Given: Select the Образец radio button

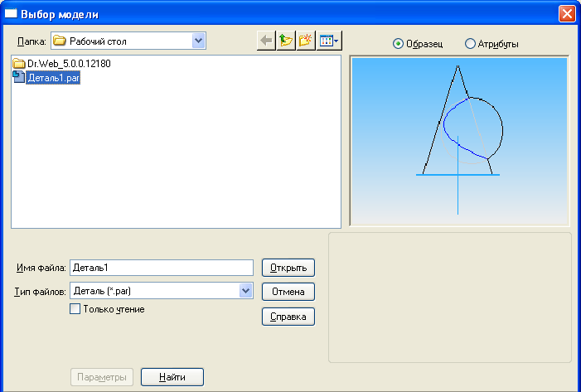Looking at the screenshot, I should [398, 43].
